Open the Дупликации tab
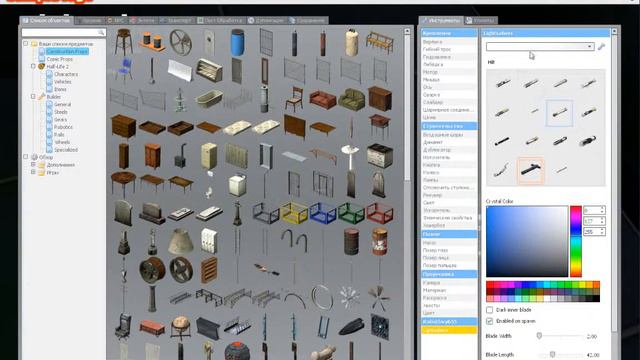This screenshot has height=360, width=640. point(266,20)
